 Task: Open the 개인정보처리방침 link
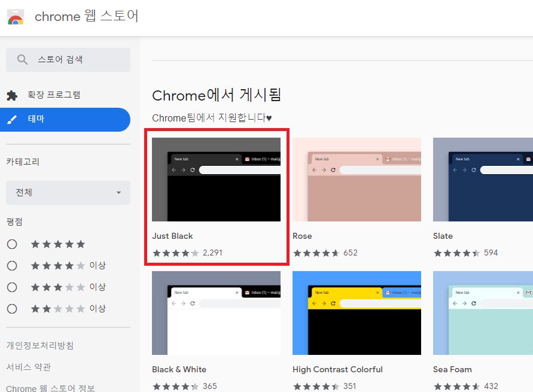40,345
